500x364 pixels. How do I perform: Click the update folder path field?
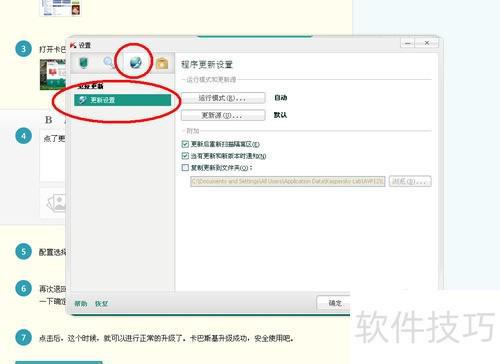[288, 181]
